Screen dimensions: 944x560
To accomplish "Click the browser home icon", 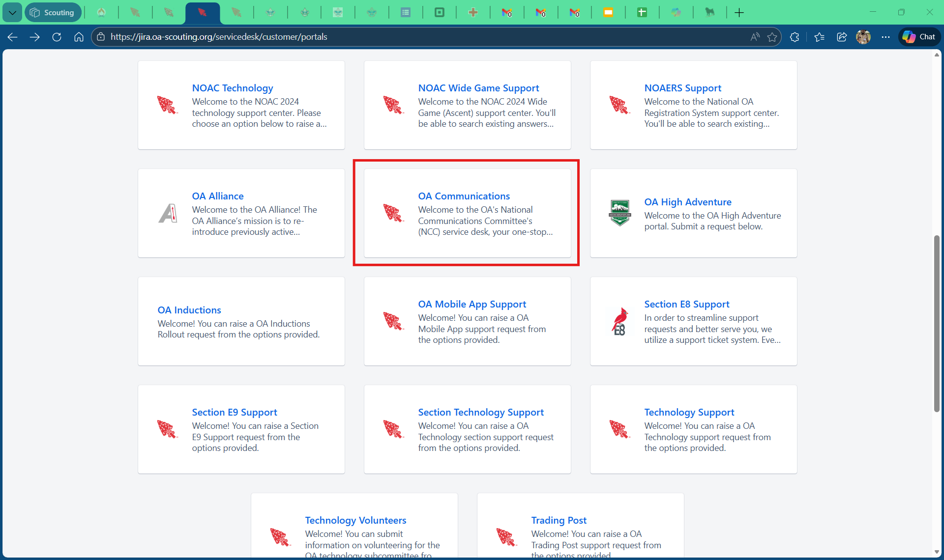I will [x=79, y=37].
